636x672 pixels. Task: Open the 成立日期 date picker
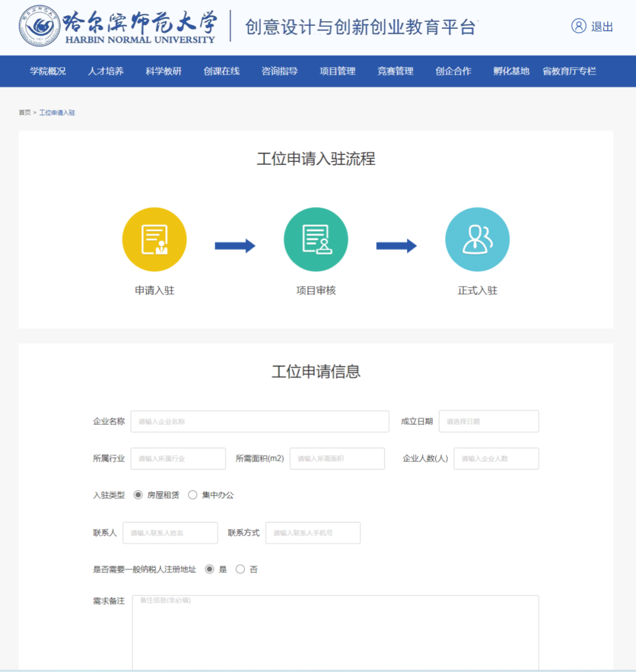coord(488,421)
